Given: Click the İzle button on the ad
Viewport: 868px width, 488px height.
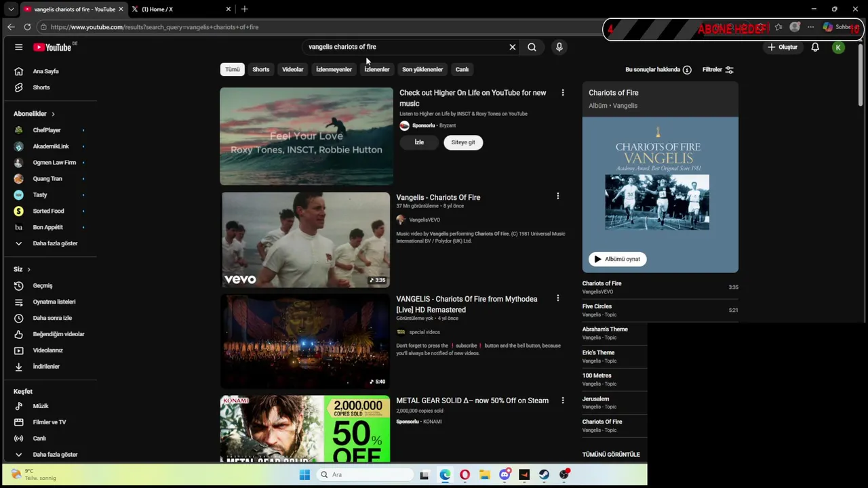Looking at the screenshot, I should tap(419, 142).
